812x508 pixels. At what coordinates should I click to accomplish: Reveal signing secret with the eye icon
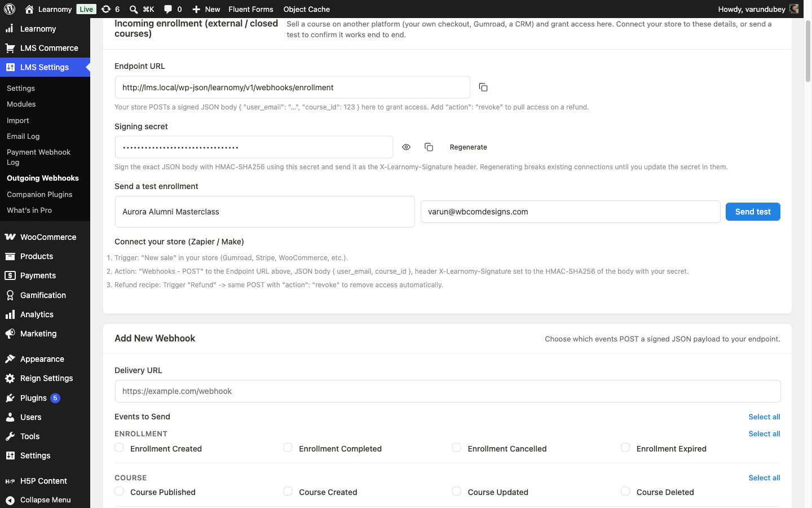(x=406, y=147)
